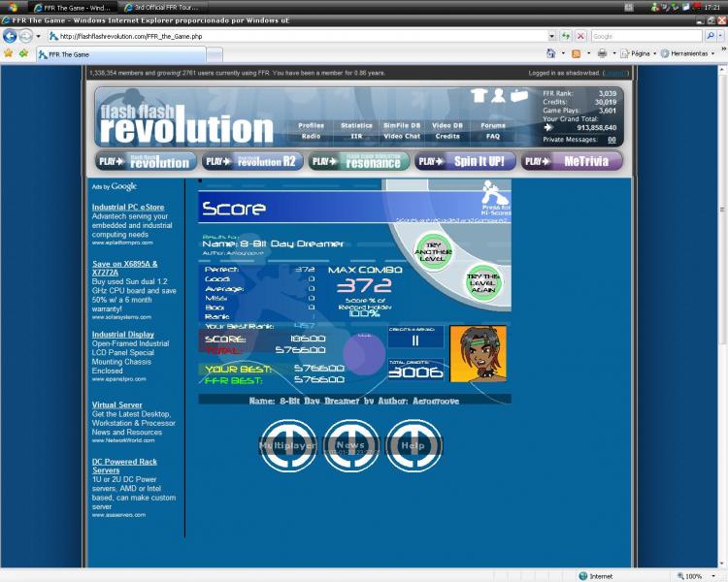Open the user profile silhouette icon

pyautogui.click(x=498, y=95)
